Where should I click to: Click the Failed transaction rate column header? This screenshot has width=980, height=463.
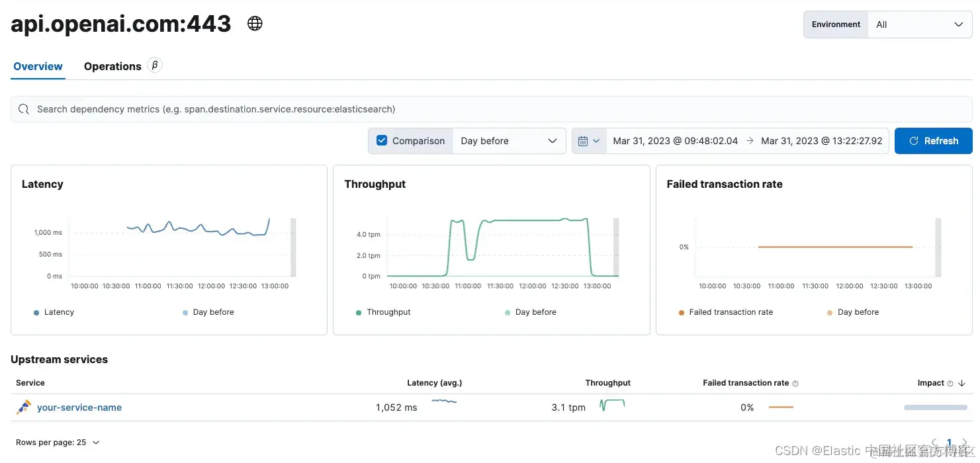[746, 383]
